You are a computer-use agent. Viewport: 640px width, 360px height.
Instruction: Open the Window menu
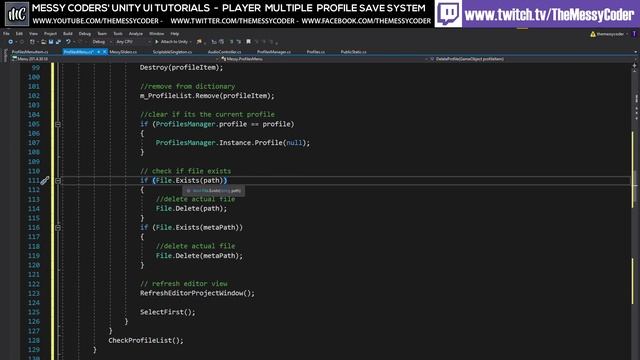click(156, 34)
